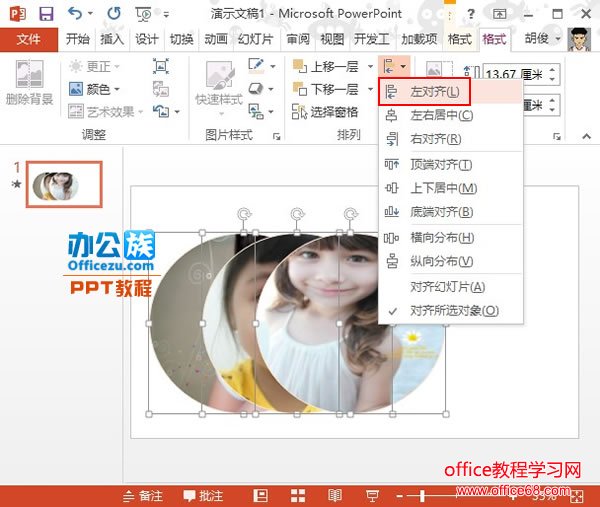The image size is (600, 507).
Task: Switch to Normal view in status bar
Action: [261, 496]
